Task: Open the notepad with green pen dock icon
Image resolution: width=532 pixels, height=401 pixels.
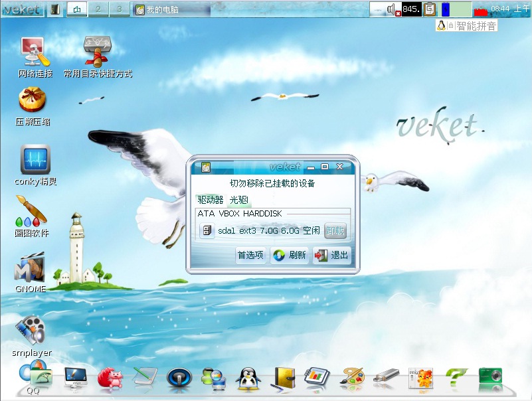Action: pos(145,376)
